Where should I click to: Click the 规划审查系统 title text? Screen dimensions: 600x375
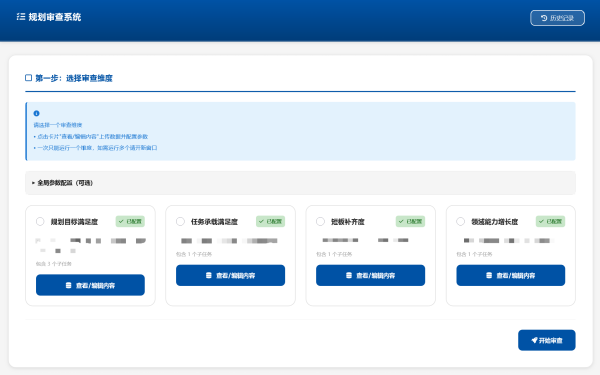coord(55,17)
